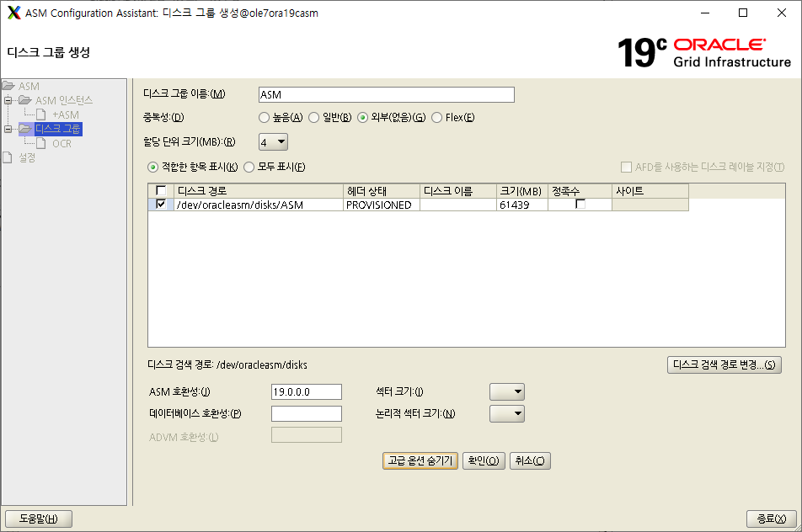The height and width of the screenshot is (532, 802).
Task: Open 할당 단위 크기(MB) dropdown
Action: [x=274, y=142]
